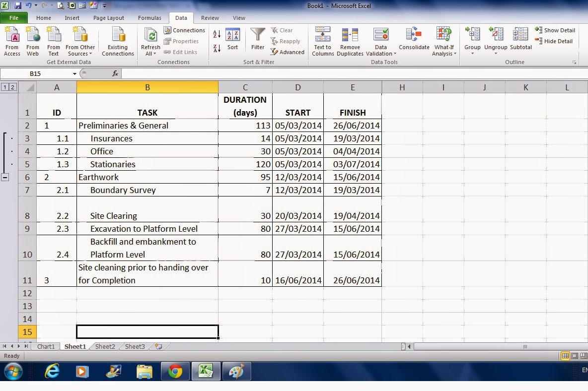Click the Sort A to Z icon
The width and height of the screenshot is (588, 391).
pos(217,34)
